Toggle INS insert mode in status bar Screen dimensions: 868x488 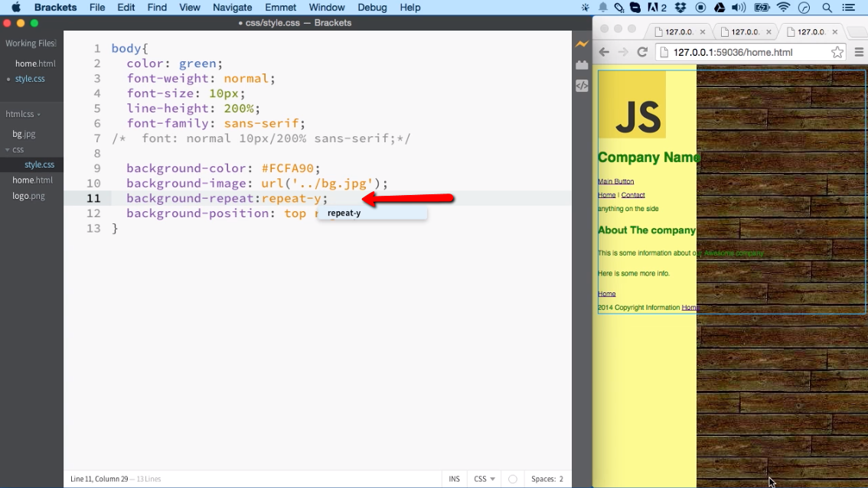(x=454, y=479)
